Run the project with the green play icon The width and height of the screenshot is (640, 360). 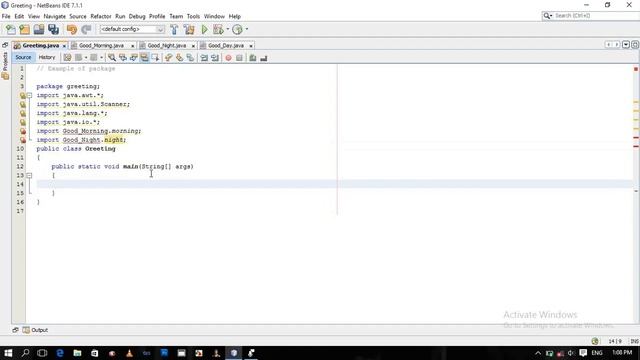coord(204,29)
